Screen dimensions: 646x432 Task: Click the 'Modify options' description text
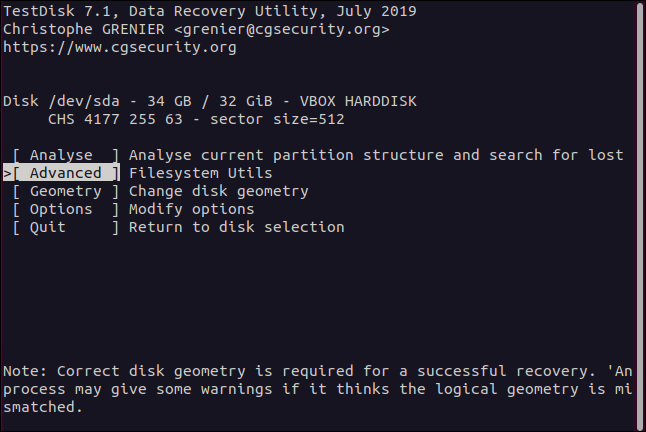tap(191, 209)
